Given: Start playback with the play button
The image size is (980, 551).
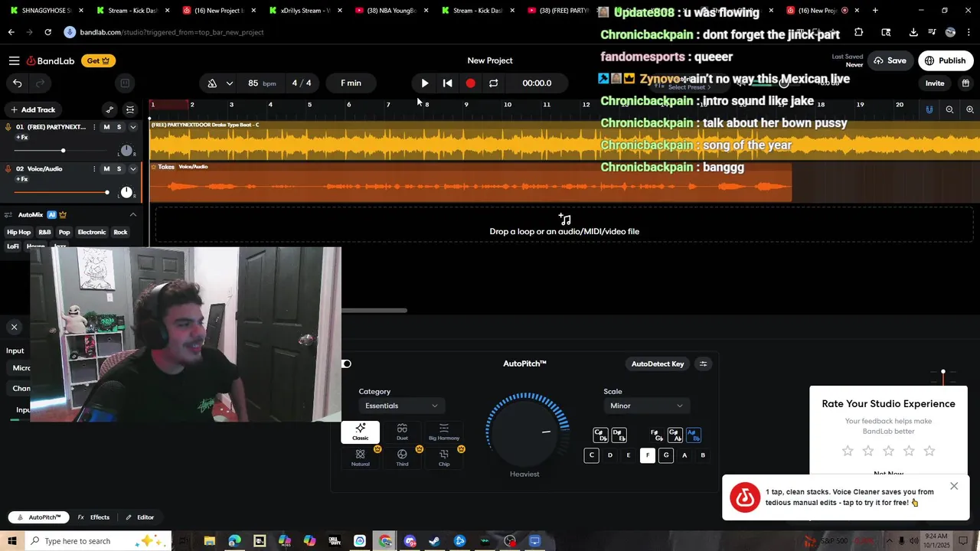Looking at the screenshot, I should 424,83.
